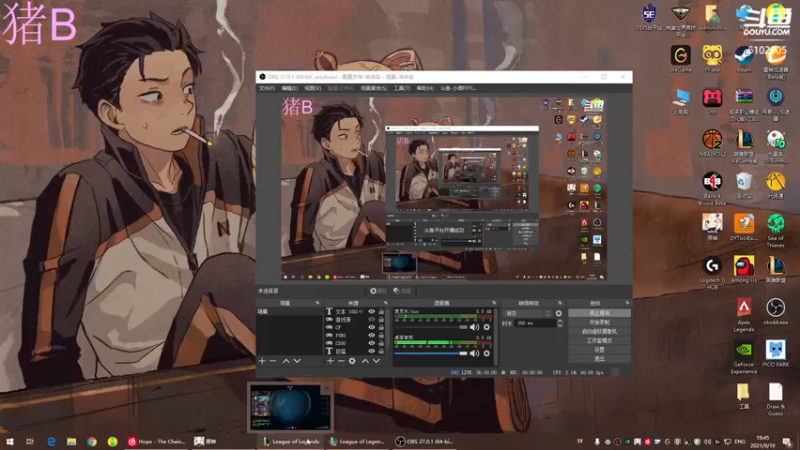Move the scene down with the arrow

coord(297,361)
